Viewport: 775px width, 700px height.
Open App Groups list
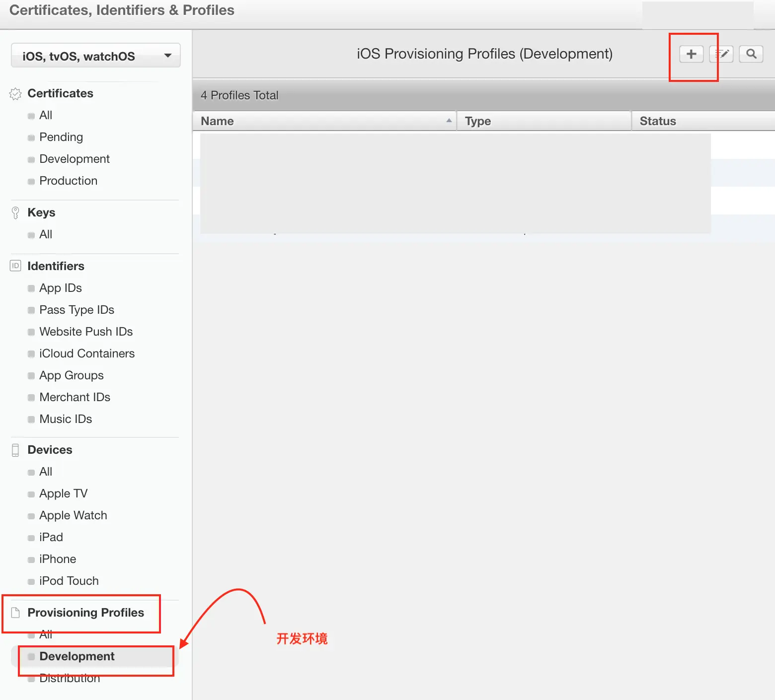(x=72, y=375)
